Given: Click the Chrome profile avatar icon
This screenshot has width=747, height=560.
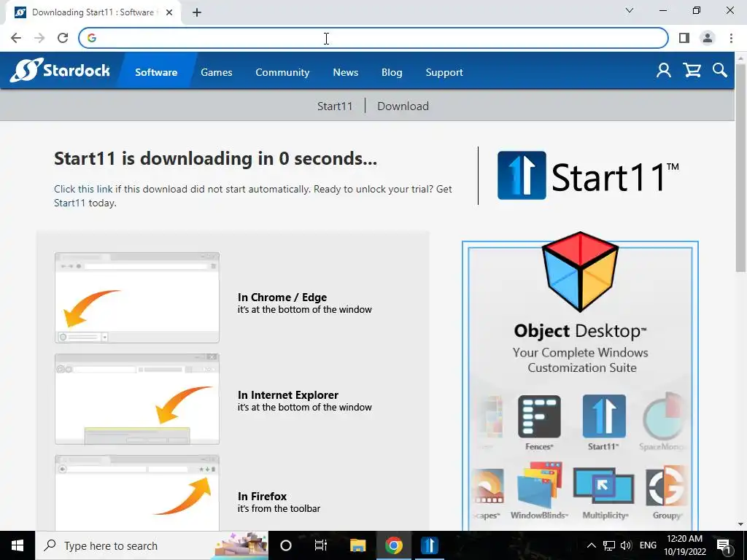Looking at the screenshot, I should click(708, 38).
